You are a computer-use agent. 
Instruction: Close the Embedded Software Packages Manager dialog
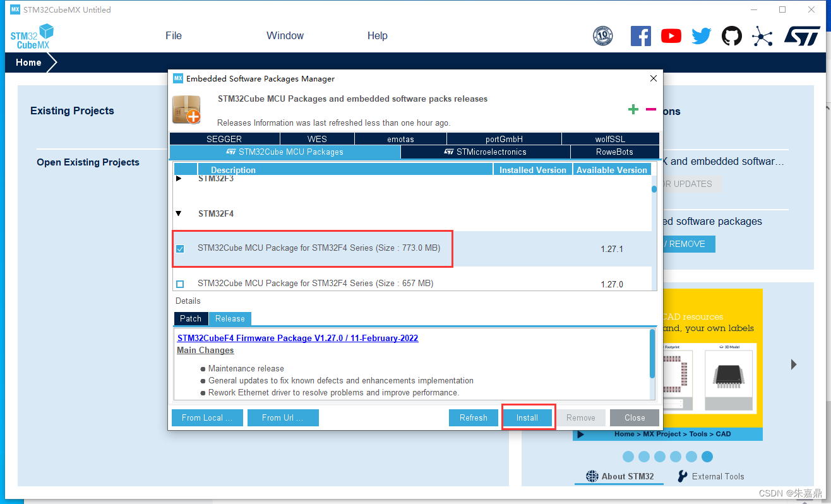[653, 78]
